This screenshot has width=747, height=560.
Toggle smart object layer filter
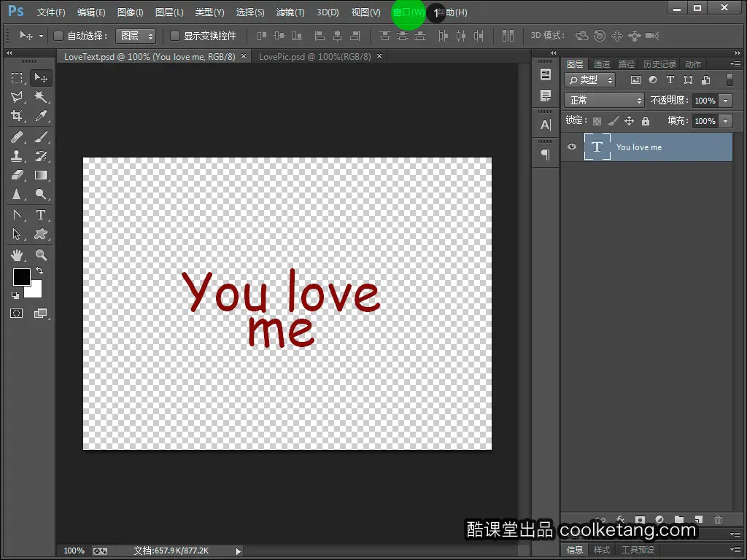pos(706,80)
